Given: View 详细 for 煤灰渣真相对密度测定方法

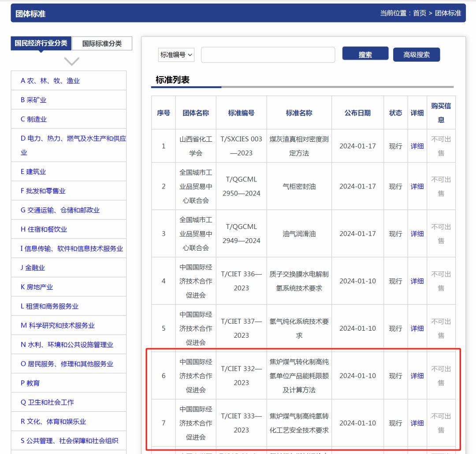Looking at the screenshot, I should 417,146.
